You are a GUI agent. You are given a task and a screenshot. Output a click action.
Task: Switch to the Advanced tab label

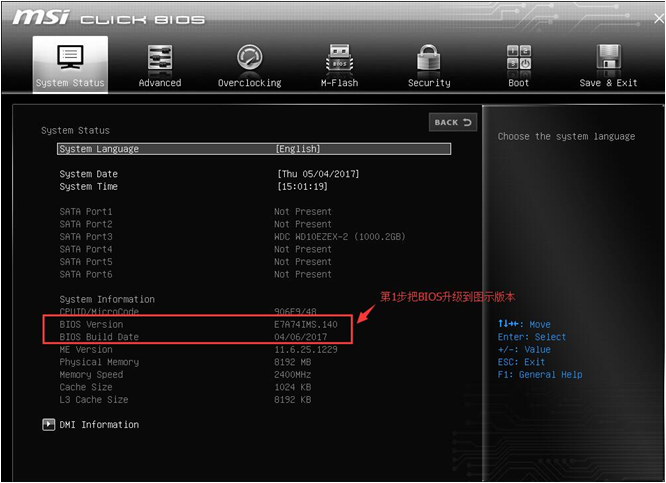[x=160, y=83]
